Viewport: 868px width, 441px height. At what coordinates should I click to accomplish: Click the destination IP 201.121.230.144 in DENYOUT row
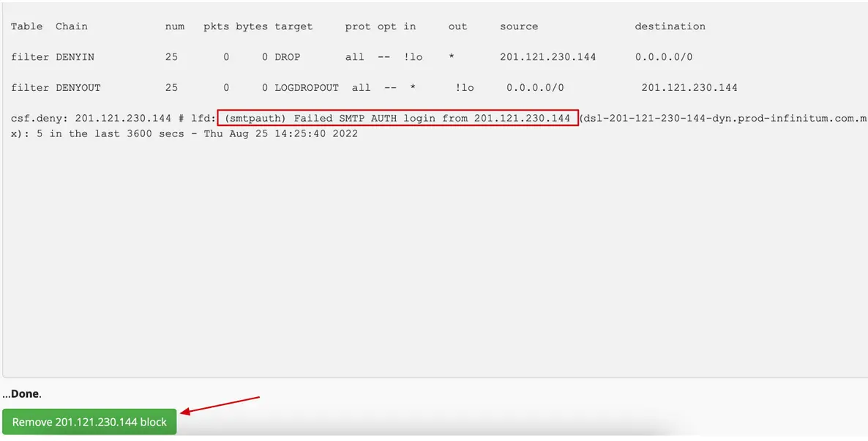(689, 87)
